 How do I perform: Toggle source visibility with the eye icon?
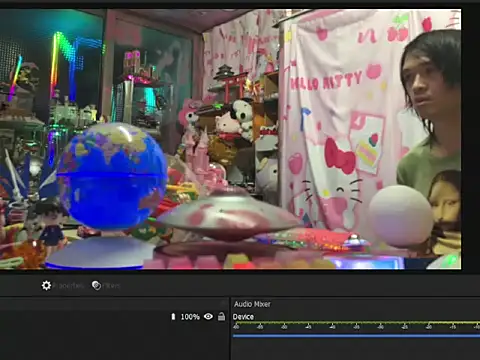coord(208,316)
